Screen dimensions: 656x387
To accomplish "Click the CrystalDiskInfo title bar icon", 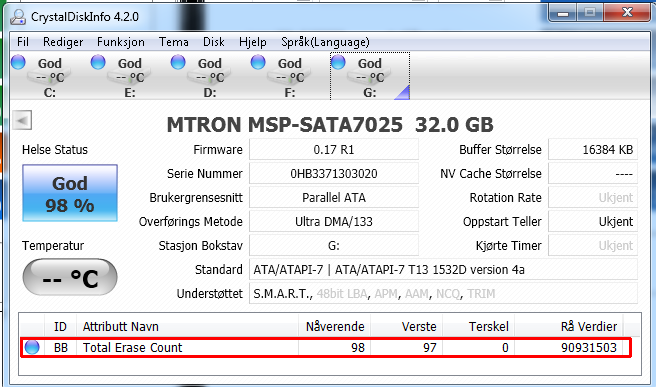I will [x=18, y=17].
